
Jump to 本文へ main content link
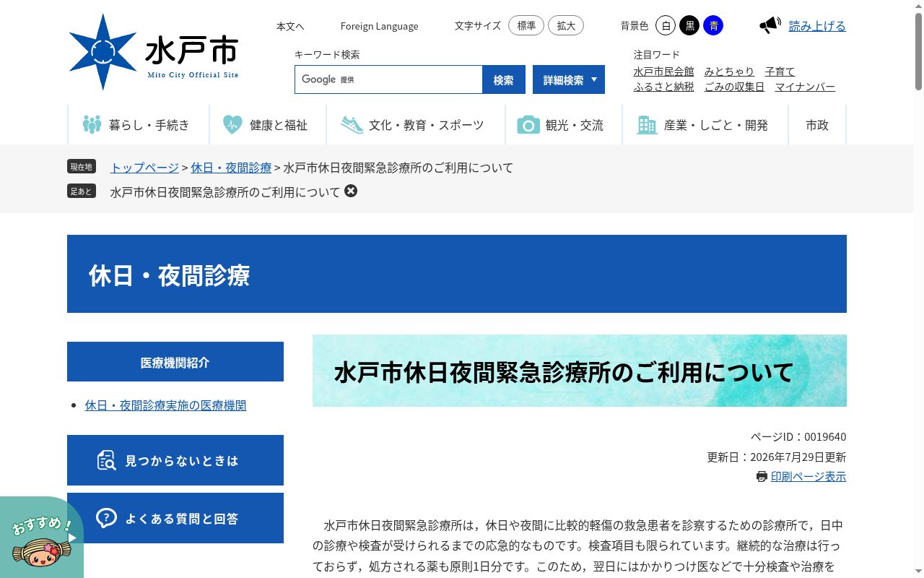(x=290, y=26)
